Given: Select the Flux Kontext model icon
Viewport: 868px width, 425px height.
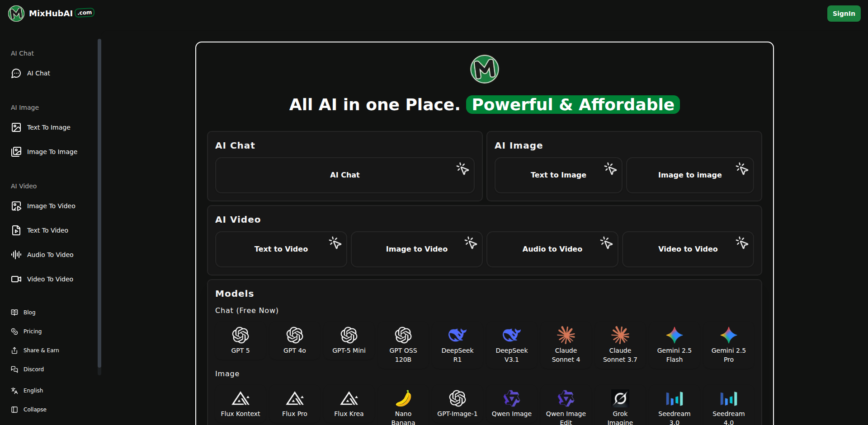Looking at the screenshot, I should [x=241, y=398].
